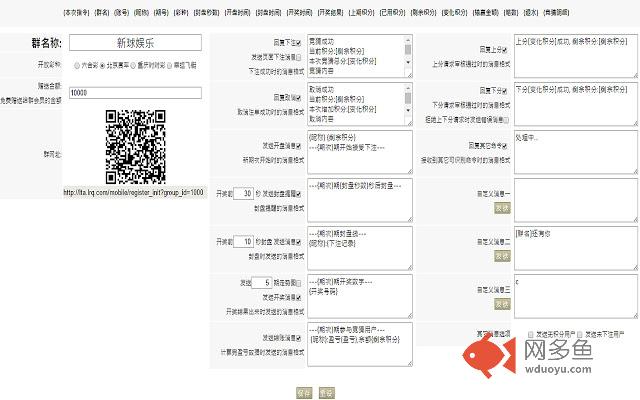Select the 幸运飞艇 lottery radio button

tap(169, 65)
